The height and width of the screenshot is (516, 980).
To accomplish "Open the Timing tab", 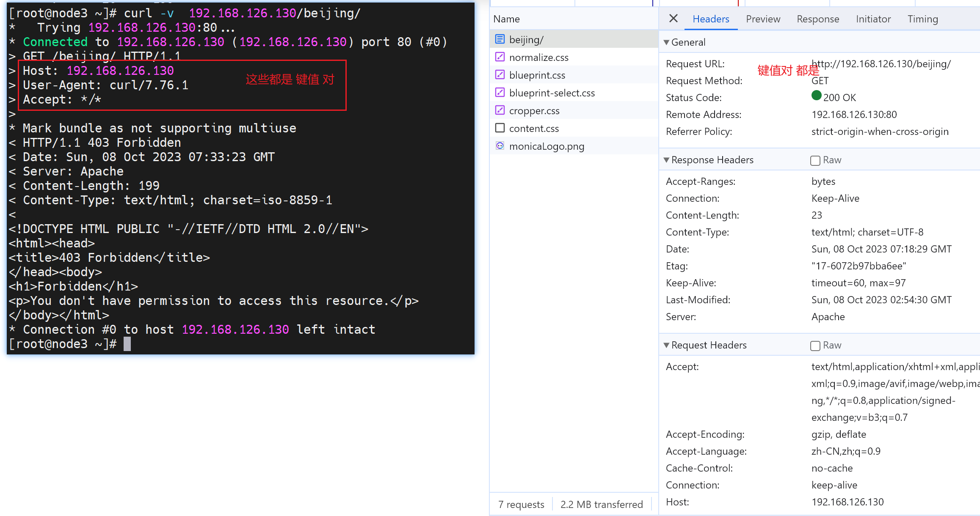I will click(922, 19).
